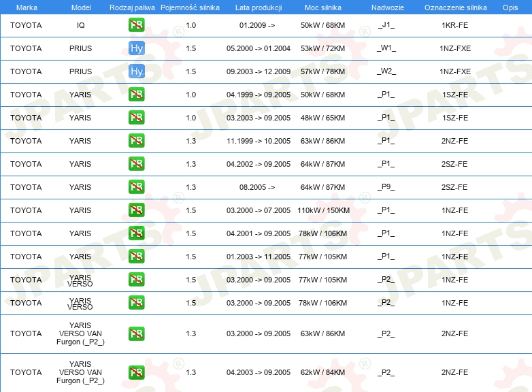Click the 05.2000 -> 01.2004 date cell
This screenshot has width=532, height=392.
click(x=259, y=48)
